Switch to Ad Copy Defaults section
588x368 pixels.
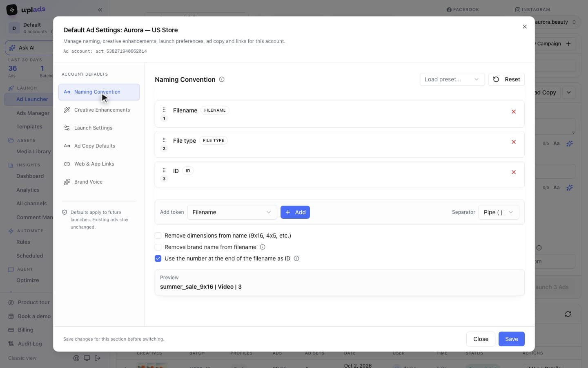tap(99, 146)
